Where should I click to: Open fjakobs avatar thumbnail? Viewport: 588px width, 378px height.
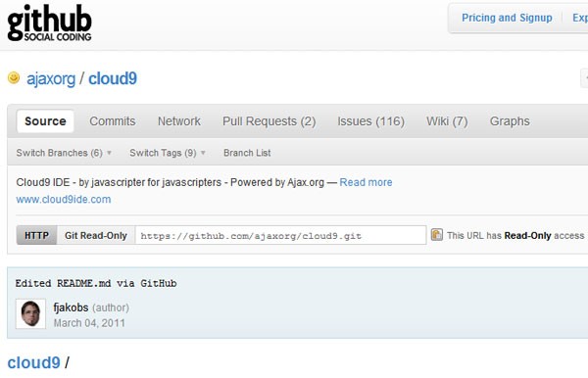point(30,313)
